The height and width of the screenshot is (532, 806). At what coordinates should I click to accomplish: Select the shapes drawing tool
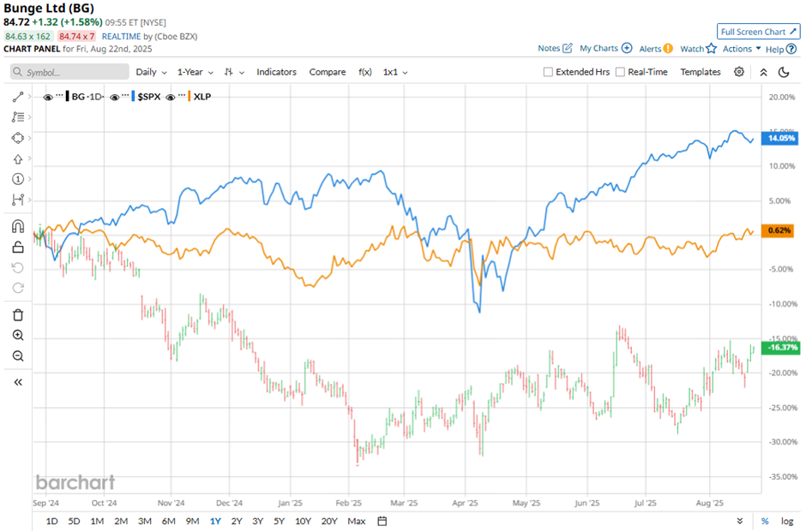(18, 138)
